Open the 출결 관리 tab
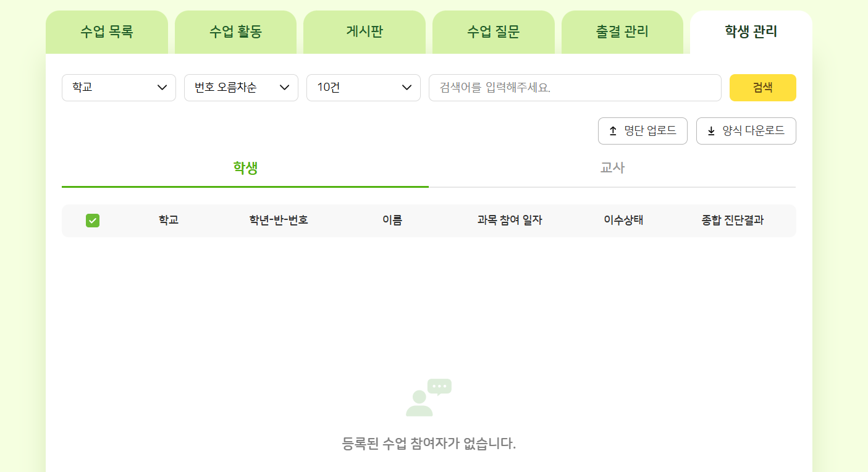Viewport: 868px width, 472px height. point(622,32)
